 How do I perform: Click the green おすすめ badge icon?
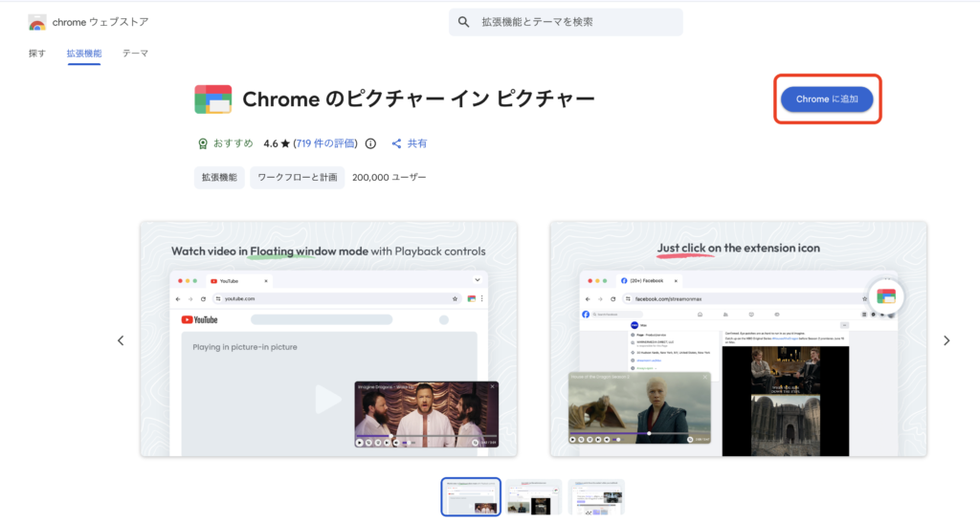click(x=203, y=143)
